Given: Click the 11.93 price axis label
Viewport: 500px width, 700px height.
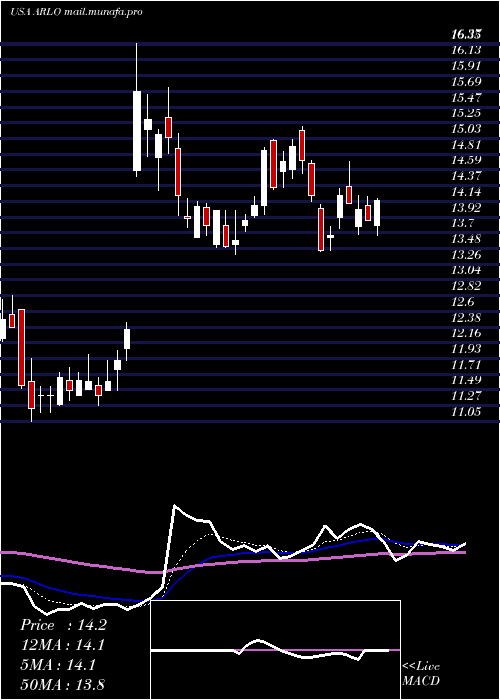Looking at the screenshot, I should tap(467, 349).
